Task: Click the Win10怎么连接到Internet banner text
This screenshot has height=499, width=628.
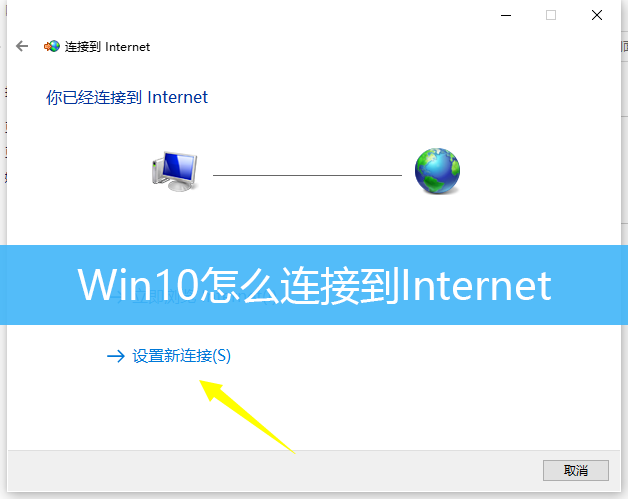Action: 314,285
